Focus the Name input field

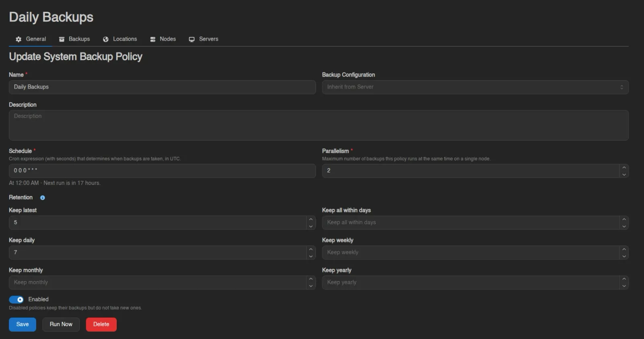coord(162,87)
